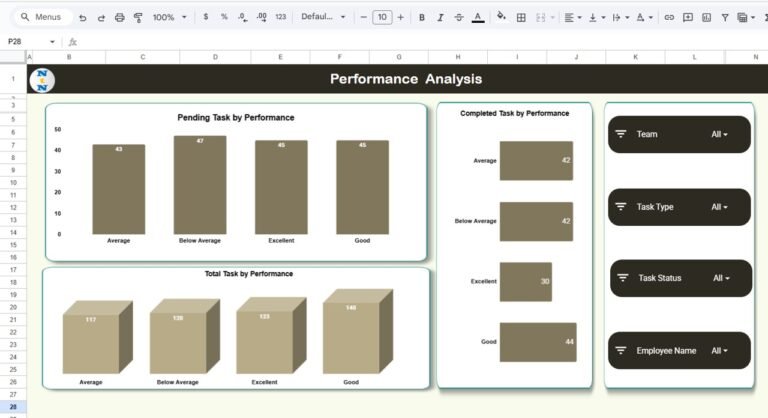
Task: Activate the Paint format tool
Action: pos(138,18)
